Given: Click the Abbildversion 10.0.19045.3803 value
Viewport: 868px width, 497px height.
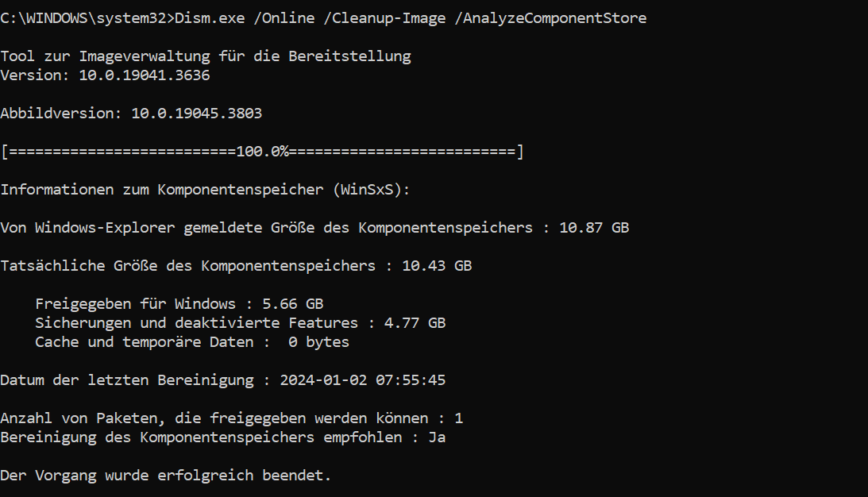Looking at the screenshot, I should click(x=196, y=114).
